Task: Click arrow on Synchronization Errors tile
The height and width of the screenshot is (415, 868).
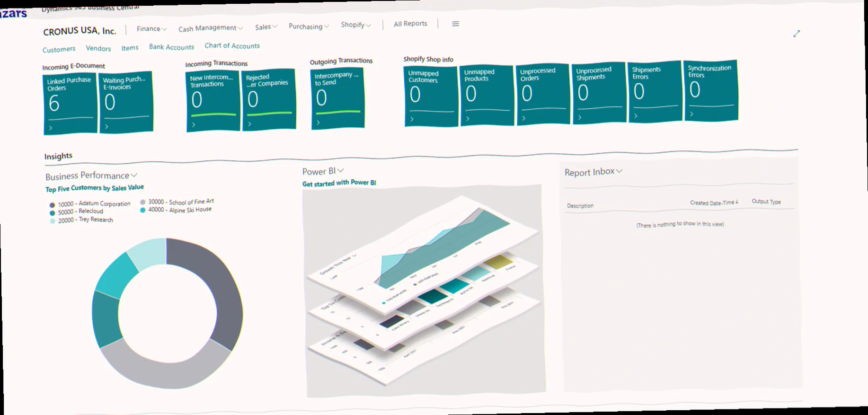Action: (691, 114)
